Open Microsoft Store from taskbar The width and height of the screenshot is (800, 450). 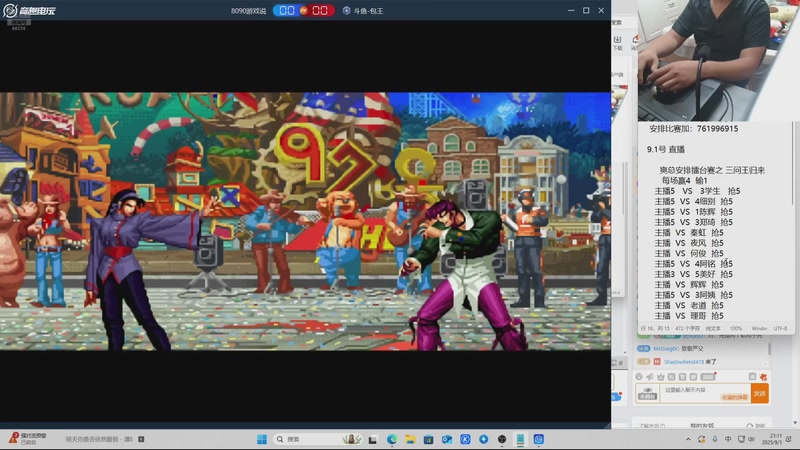click(x=429, y=439)
